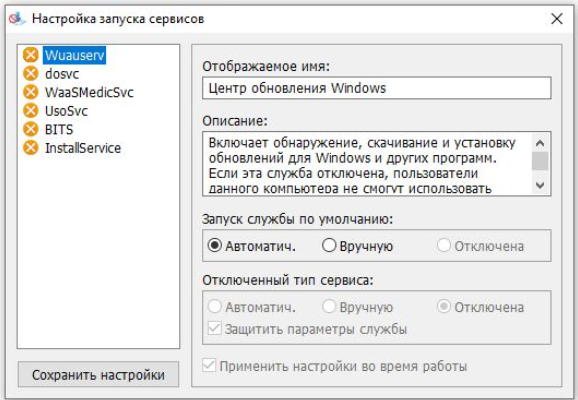Image resolution: width=578 pixels, height=400 pixels.
Task: Close the Настройка запуска сервисов window
Action: (x=557, y=18)
